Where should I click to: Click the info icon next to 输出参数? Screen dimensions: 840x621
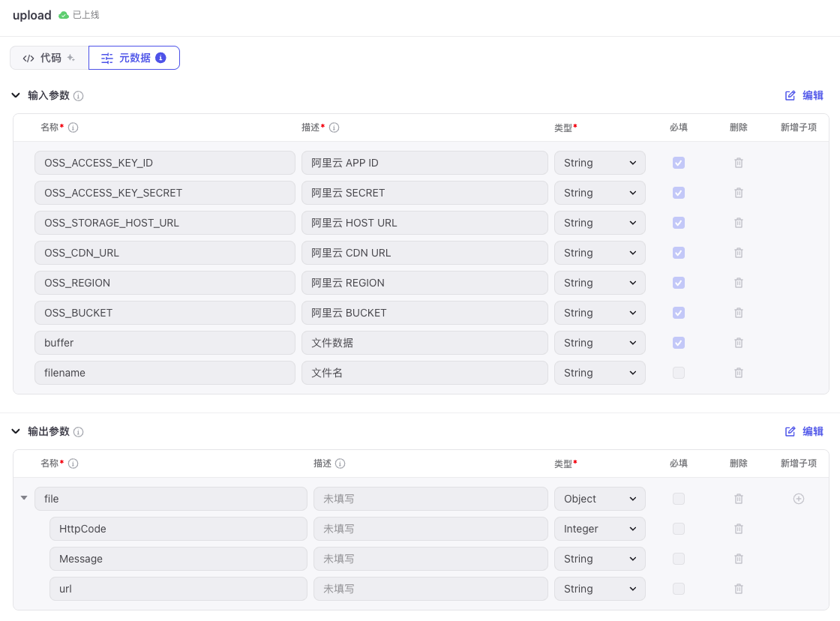(78, 432)
